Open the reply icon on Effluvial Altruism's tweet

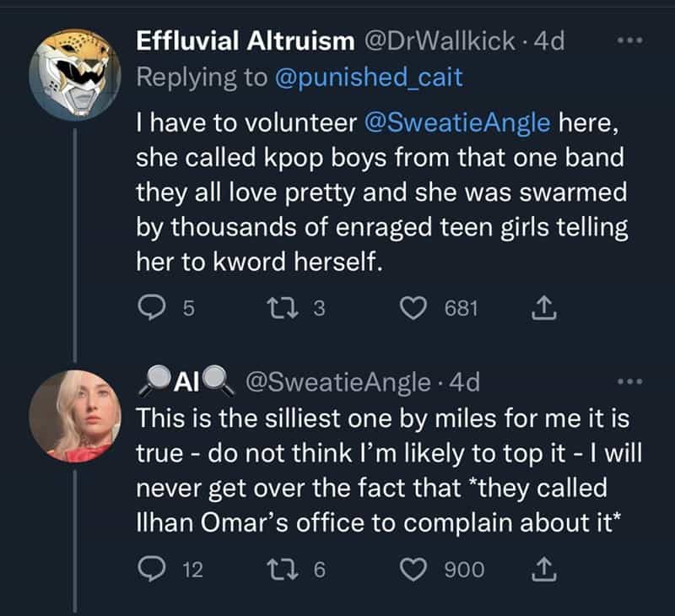click(x=154, y=306)
